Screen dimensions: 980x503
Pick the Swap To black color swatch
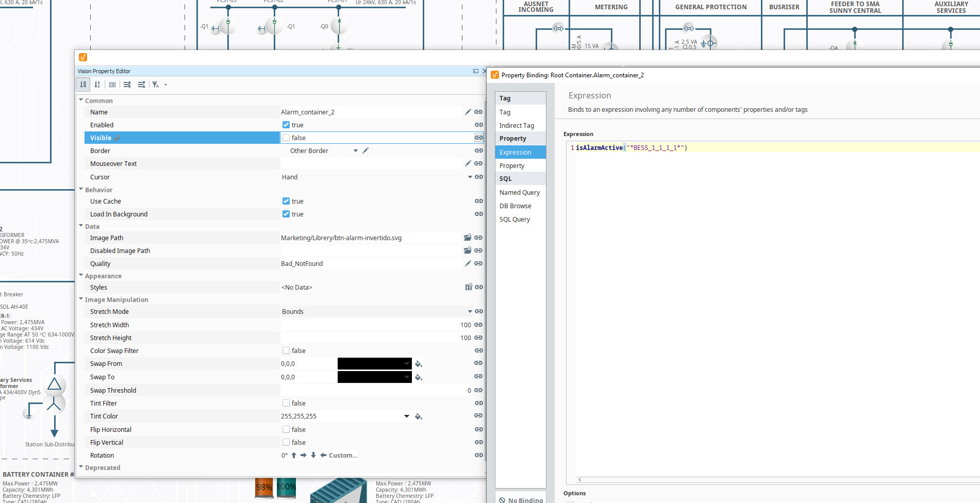[375, 377]
